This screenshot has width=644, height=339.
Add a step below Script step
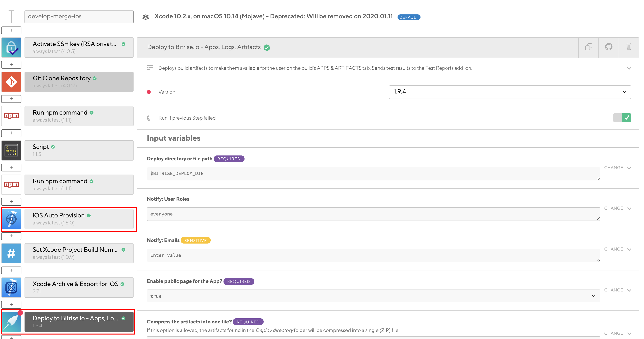click(x=11, y=167)
